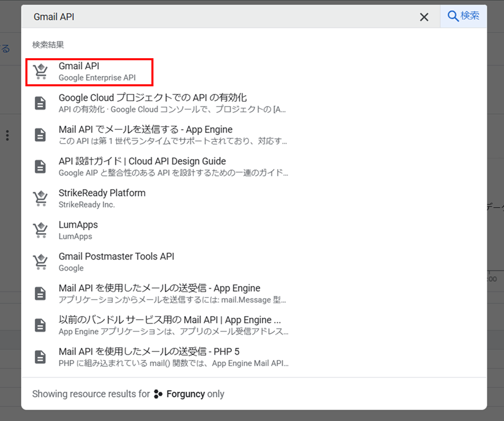Viewport: 504px width, 421px height.
Task: Click document icon for Google Cloud プロジェクトでの API の有効化
Action: click(x=40, y=103)
